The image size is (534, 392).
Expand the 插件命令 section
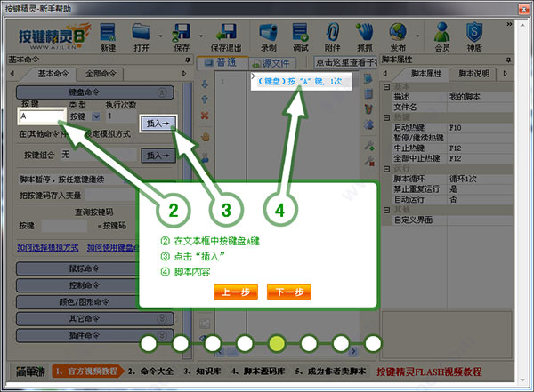(162, 335)
